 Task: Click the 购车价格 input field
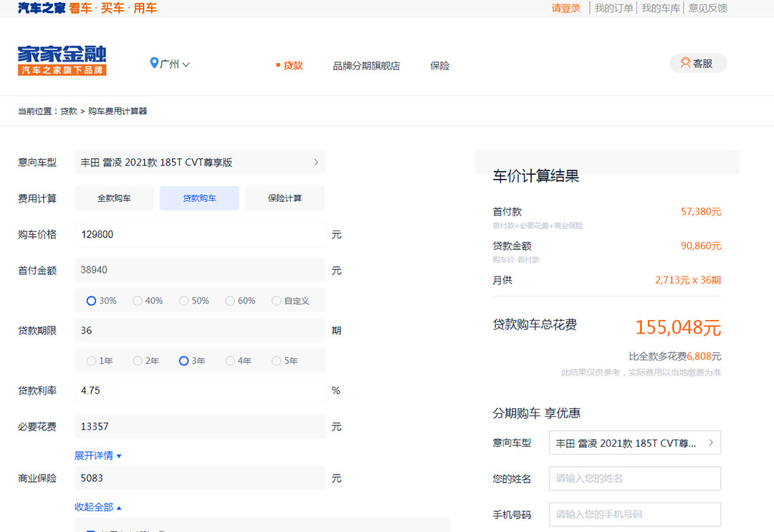click(199, 235)
